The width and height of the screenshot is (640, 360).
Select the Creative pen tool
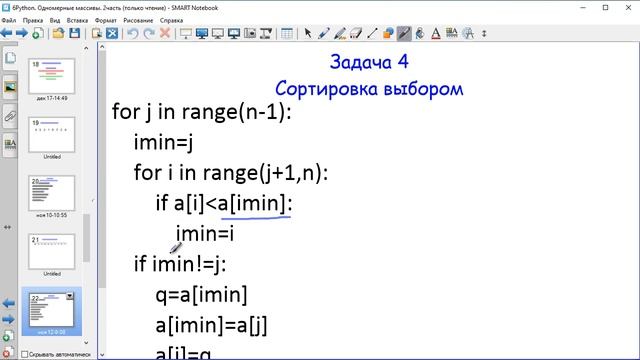coord(340,33)
